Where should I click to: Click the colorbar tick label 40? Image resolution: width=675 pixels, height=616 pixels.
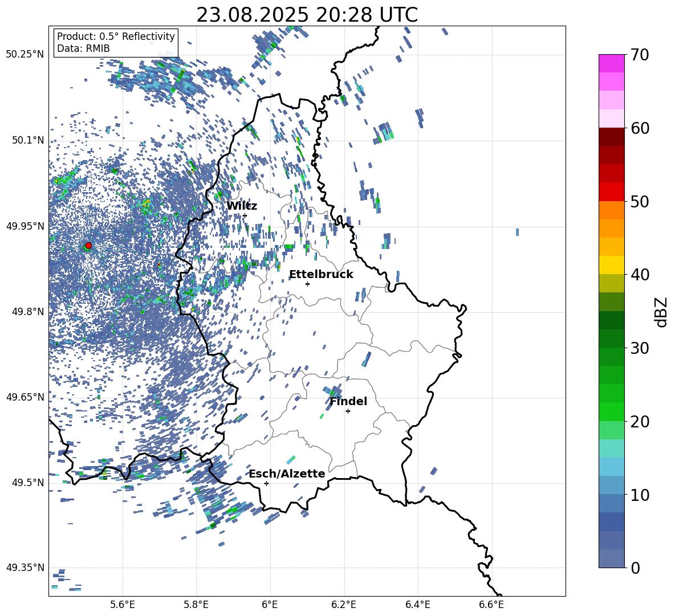click(640, 275)
